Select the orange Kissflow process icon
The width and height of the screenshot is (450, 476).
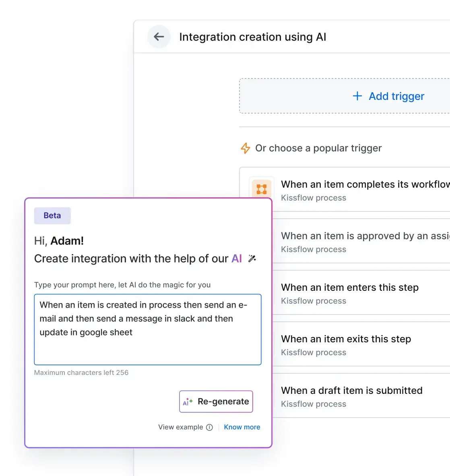[262, 189]
